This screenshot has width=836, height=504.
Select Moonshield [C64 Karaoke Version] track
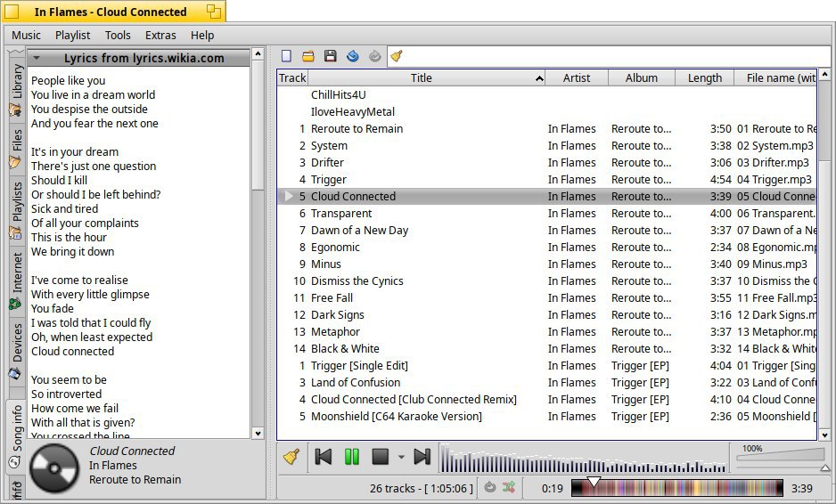click(x=546, y=417)
